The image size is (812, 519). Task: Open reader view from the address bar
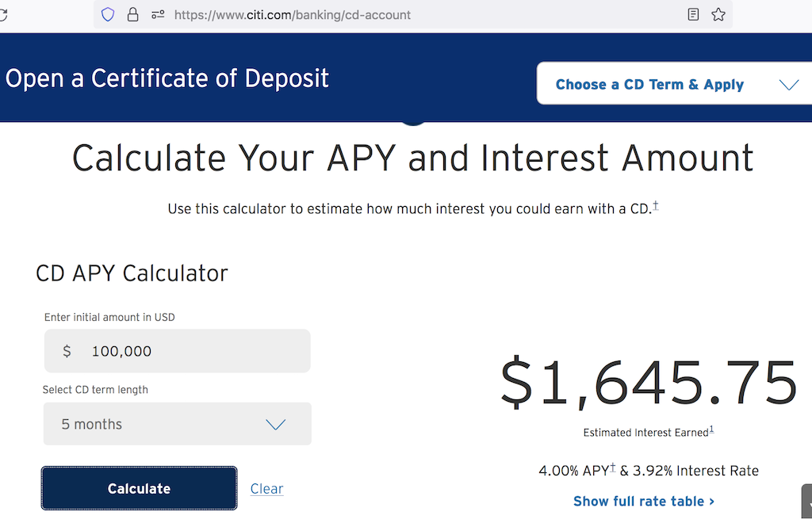point(692,14)
